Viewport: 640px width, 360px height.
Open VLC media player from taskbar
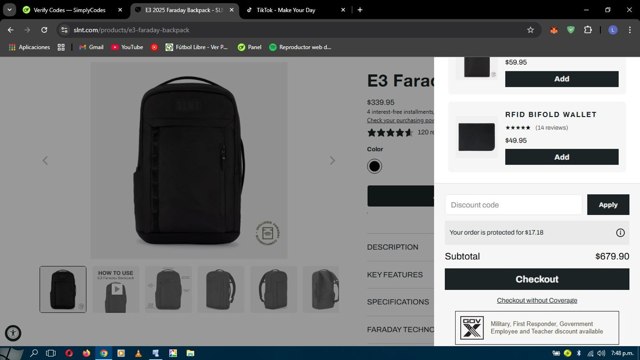click(138, 353)
